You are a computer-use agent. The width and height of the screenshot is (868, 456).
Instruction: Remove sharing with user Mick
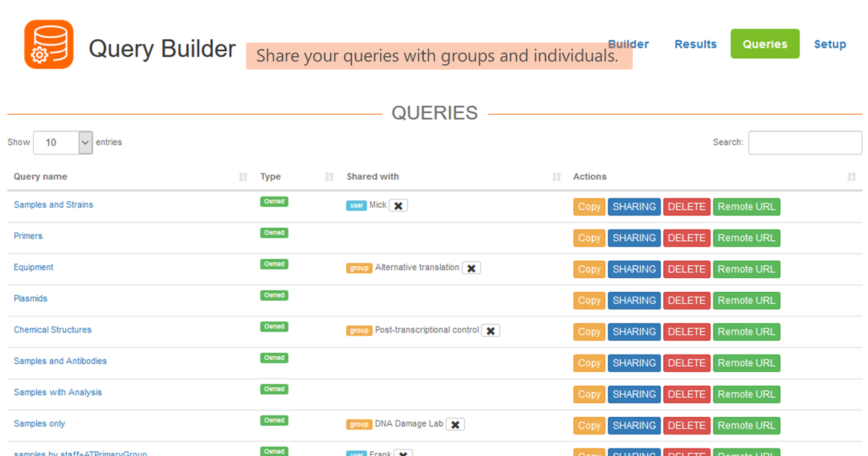click(398, 205)
